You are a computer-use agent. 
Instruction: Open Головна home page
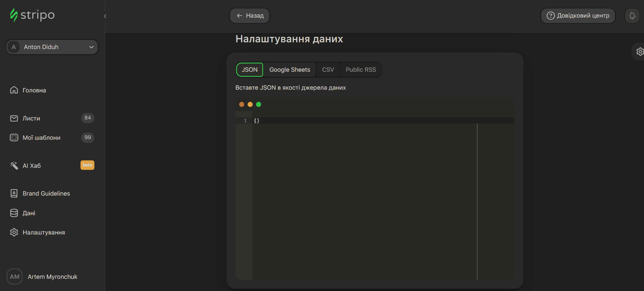34,90
